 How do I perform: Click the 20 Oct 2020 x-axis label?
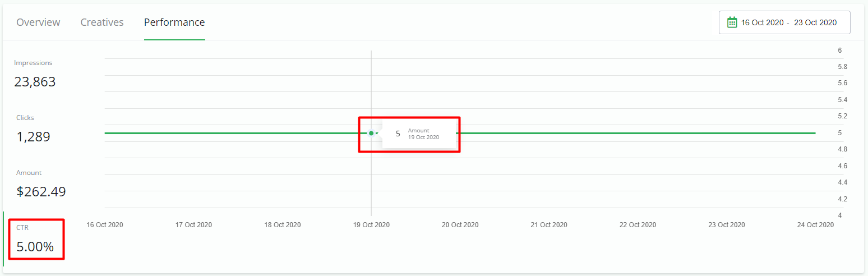[460, 225]
